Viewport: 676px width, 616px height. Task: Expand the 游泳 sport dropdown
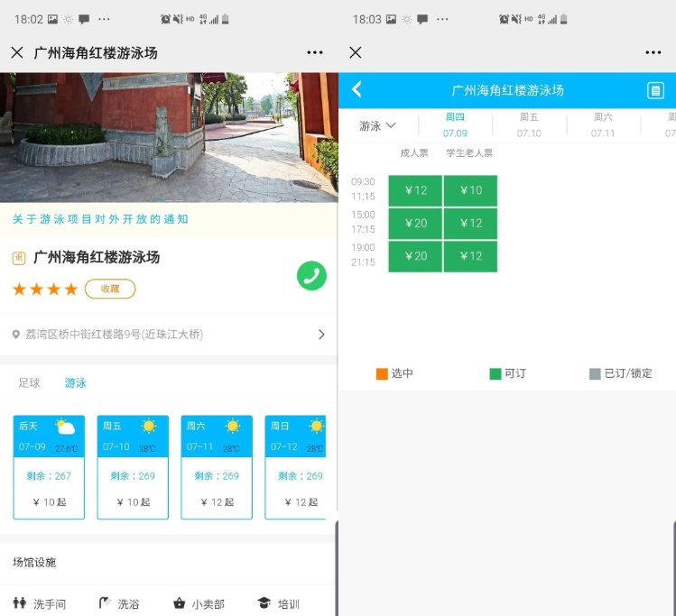377,126
